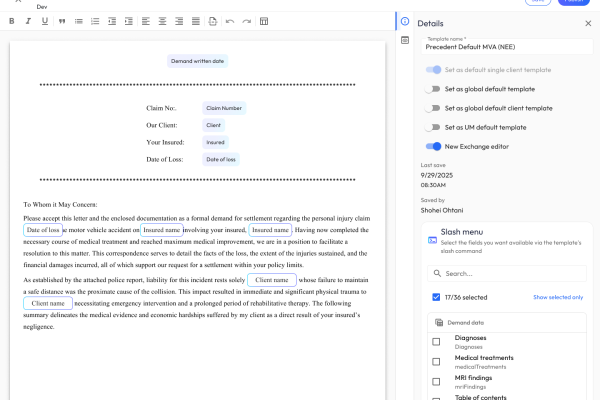600x400 pixels.
Task: Insert a table from the toolbar
Action: click(x=264, y=21)
